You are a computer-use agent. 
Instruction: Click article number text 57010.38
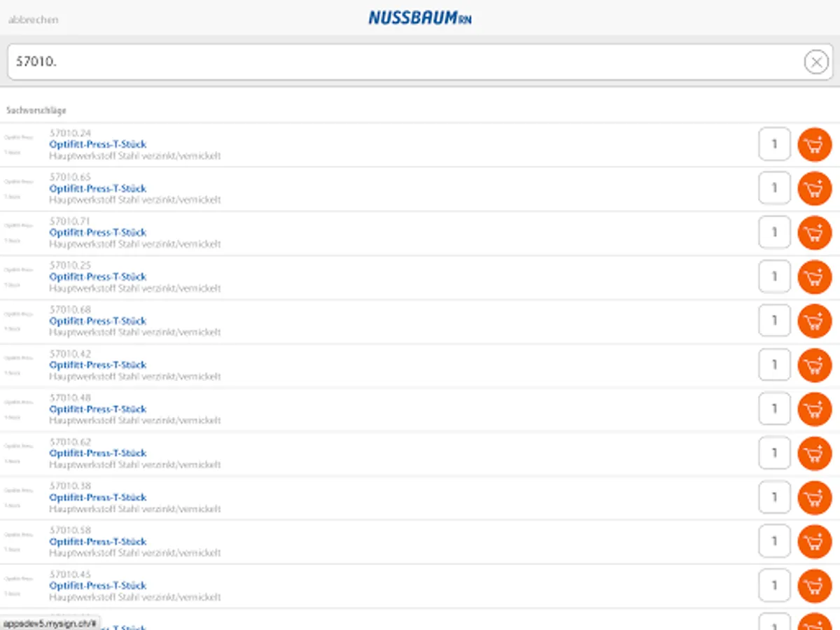tap(70, 486)
